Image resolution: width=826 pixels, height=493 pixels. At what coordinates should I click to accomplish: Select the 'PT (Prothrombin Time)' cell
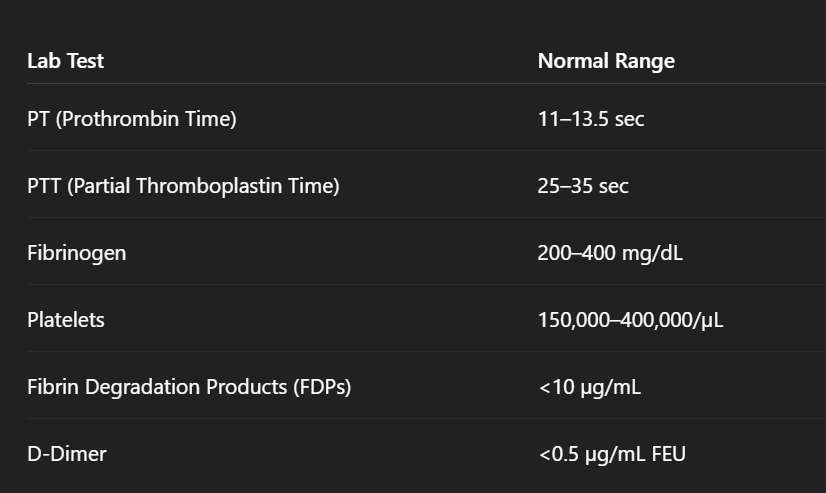(x=131, y=119)
